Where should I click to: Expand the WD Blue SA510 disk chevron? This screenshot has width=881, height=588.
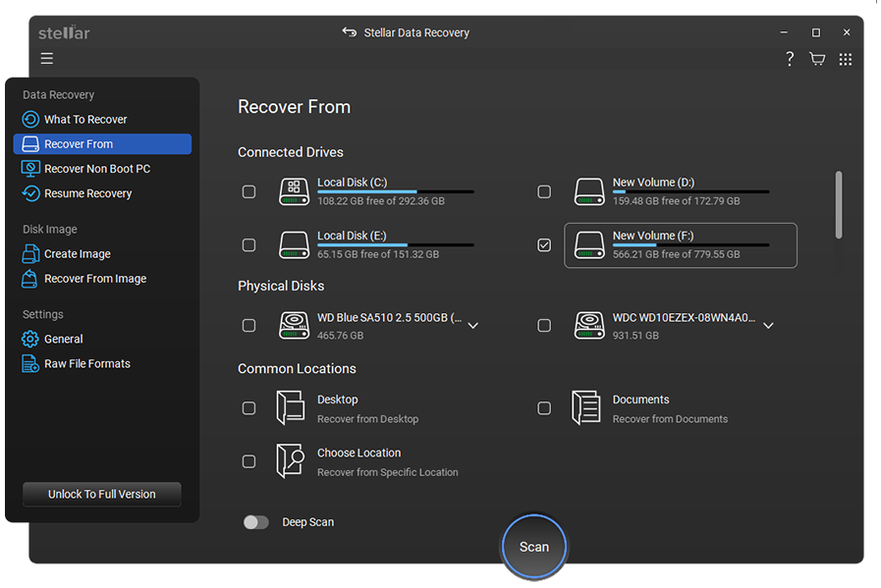click(x=473, y=326)
